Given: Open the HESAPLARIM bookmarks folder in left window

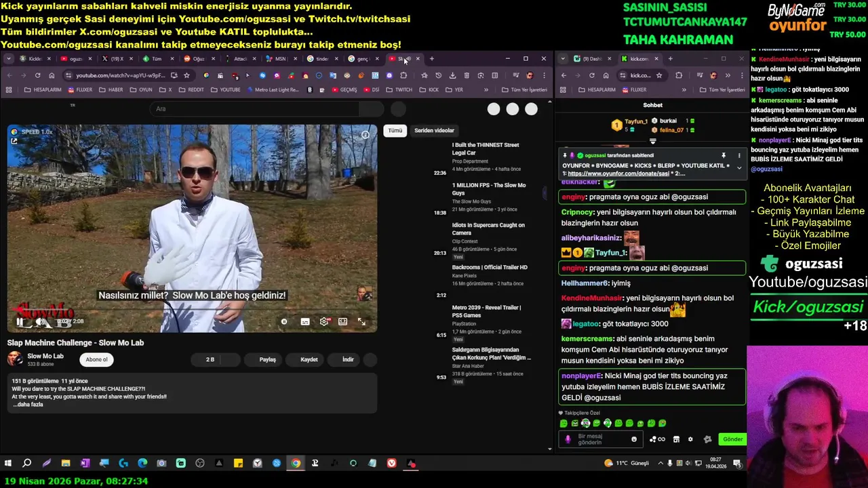Looking at the screenshot, I should 43,89.
